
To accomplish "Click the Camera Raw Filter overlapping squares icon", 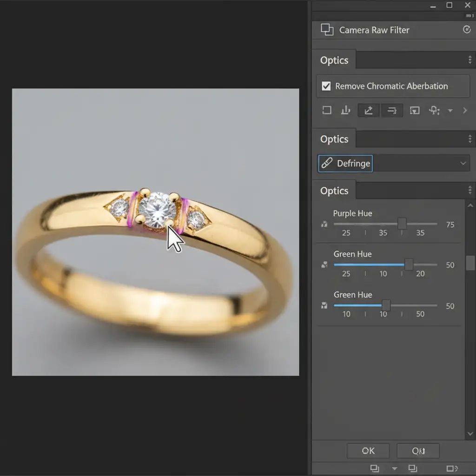I will point(327,30).
